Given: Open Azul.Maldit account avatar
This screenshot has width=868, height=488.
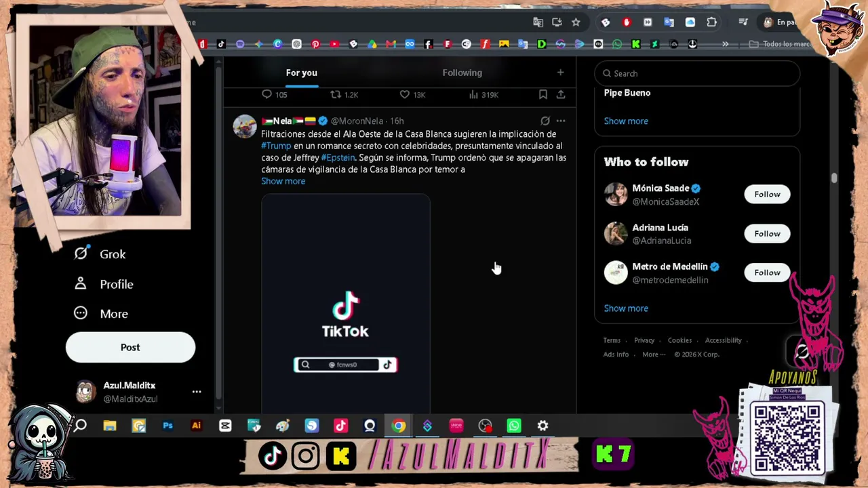Looking at the screenshot, I should (x=85, y=392).
